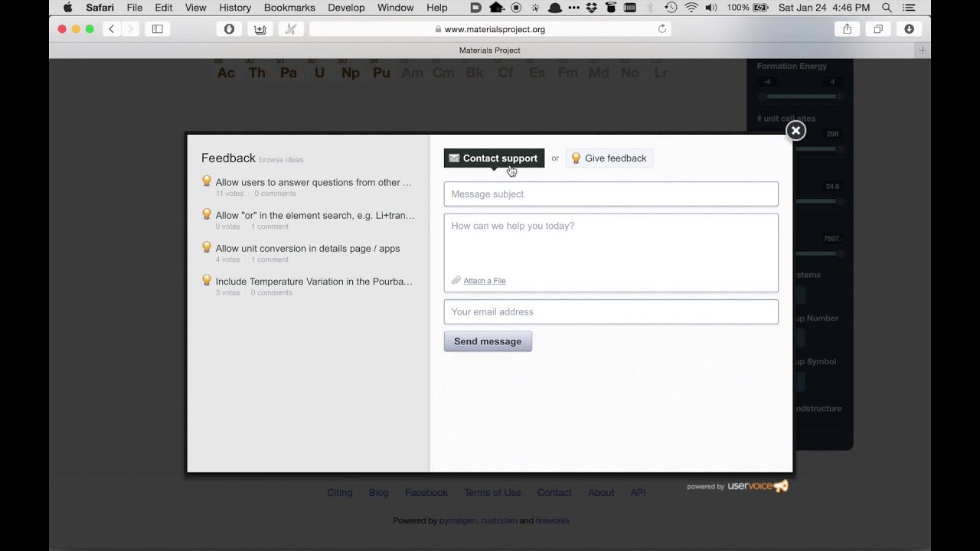Image resolution: width=980 pixels, height=551 pixels.
Task: Open the Bookmarks menu
Action: (x=289, y=8)
